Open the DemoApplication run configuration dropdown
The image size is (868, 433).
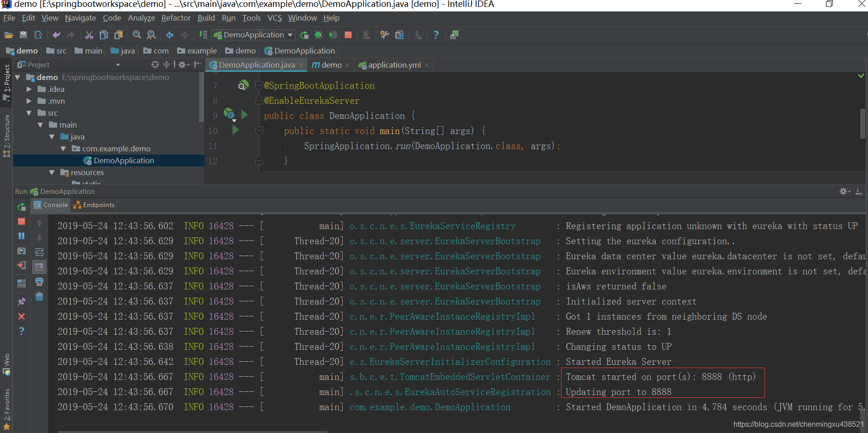click(253, 35)
